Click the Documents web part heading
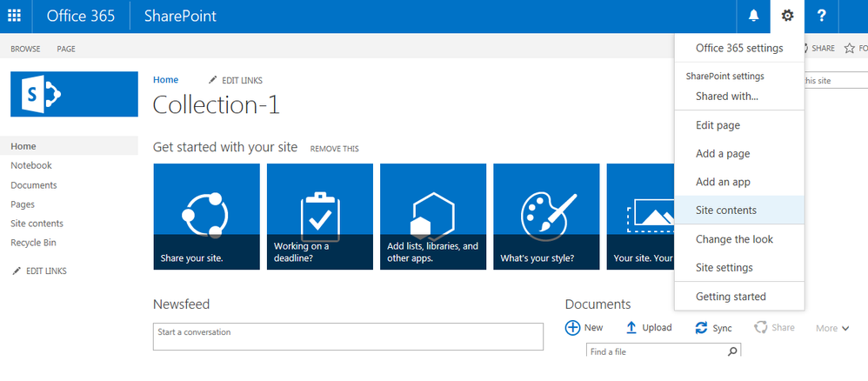868x381 pixels. [598, 304]
